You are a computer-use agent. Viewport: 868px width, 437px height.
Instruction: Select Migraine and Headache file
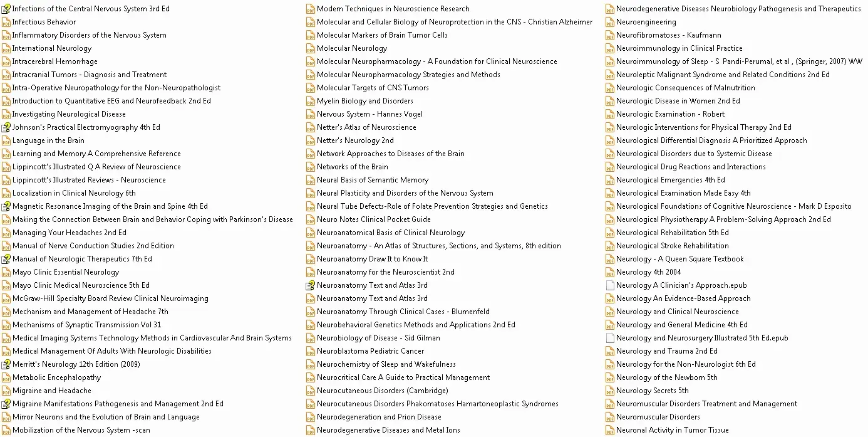[x=52, y=391]
